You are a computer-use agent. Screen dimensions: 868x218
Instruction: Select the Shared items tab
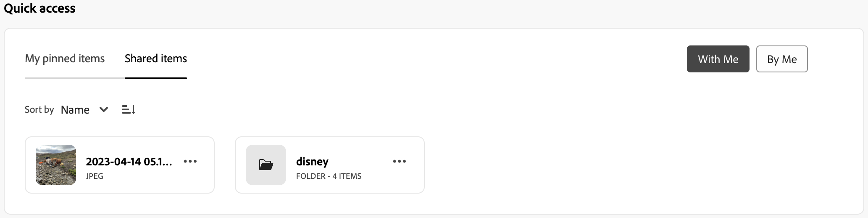(x=155, y=58)
